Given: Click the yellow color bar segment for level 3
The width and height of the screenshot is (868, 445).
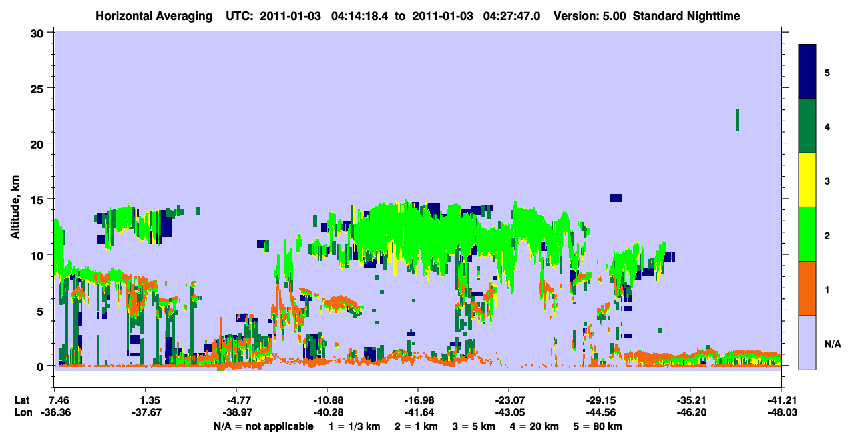Looking at the screenshot, I should (x=807, y=180).
